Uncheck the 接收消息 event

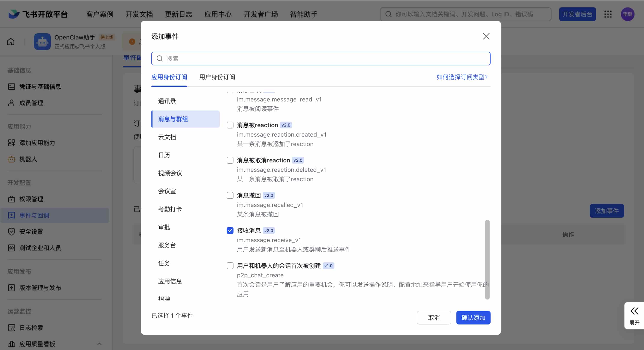(x=230, y=230)
